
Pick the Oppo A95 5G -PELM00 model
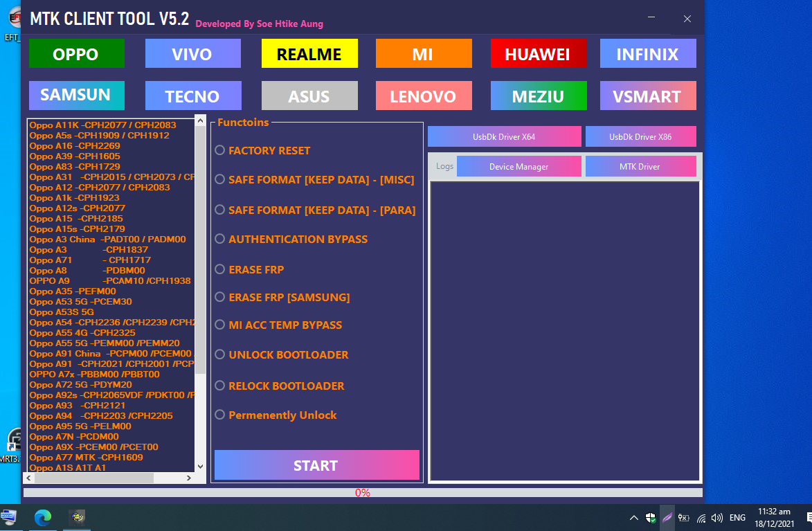(80, 426)
